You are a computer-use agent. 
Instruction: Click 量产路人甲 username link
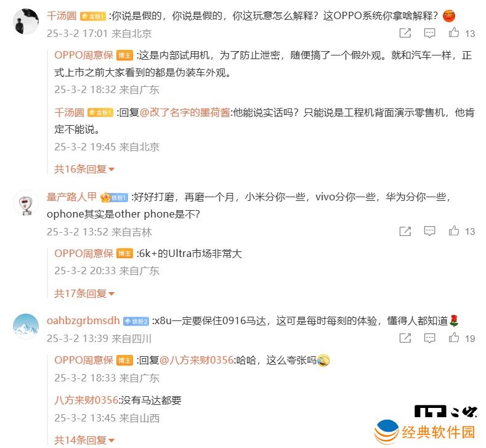click(x=71, y=197)
